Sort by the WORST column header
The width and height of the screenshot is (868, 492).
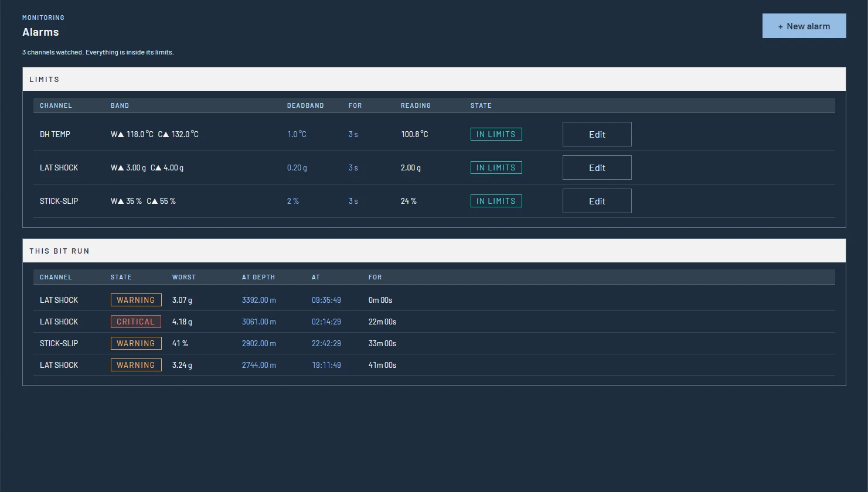click(184, 277)
